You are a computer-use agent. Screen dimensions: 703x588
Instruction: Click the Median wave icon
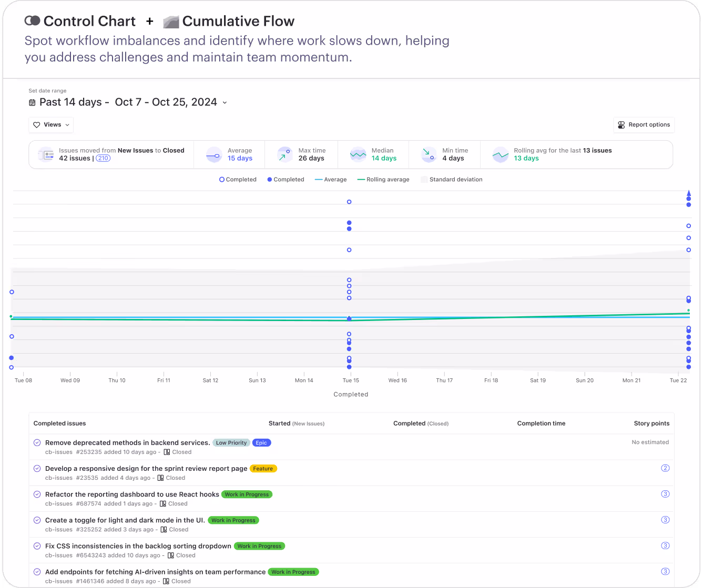(358, 155)
